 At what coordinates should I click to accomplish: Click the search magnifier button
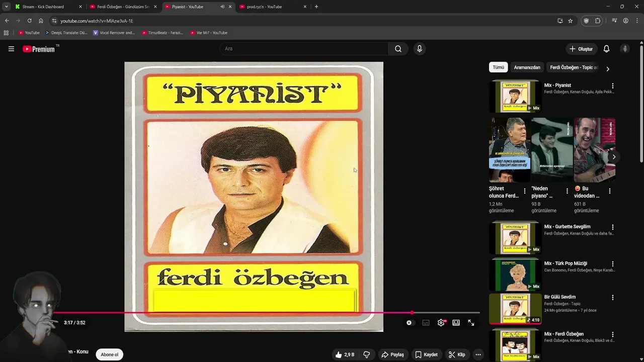(x=398, y=49)
